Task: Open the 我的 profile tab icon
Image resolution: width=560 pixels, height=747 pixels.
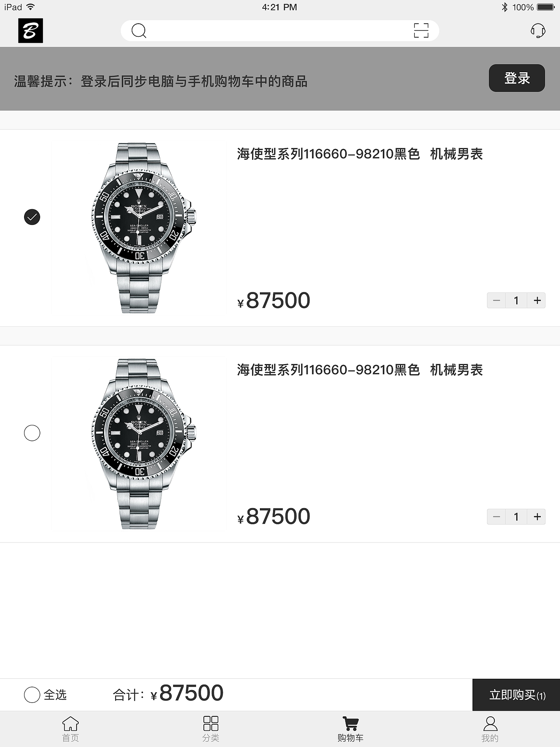Action: point(490,723)
